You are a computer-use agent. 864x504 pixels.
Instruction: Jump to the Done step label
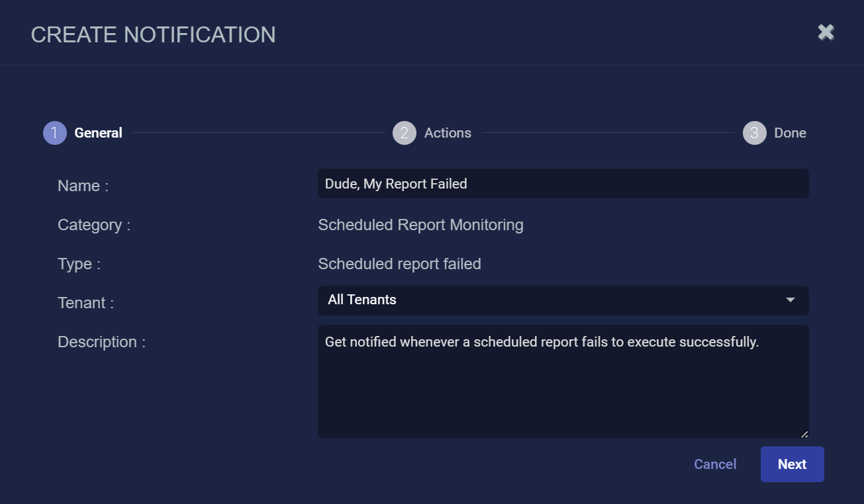[x=790, y=133]
